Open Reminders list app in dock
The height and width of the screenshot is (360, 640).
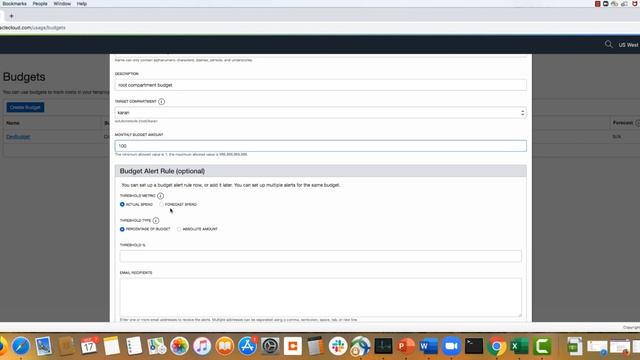pyautogui.click(x=134, y=346)
